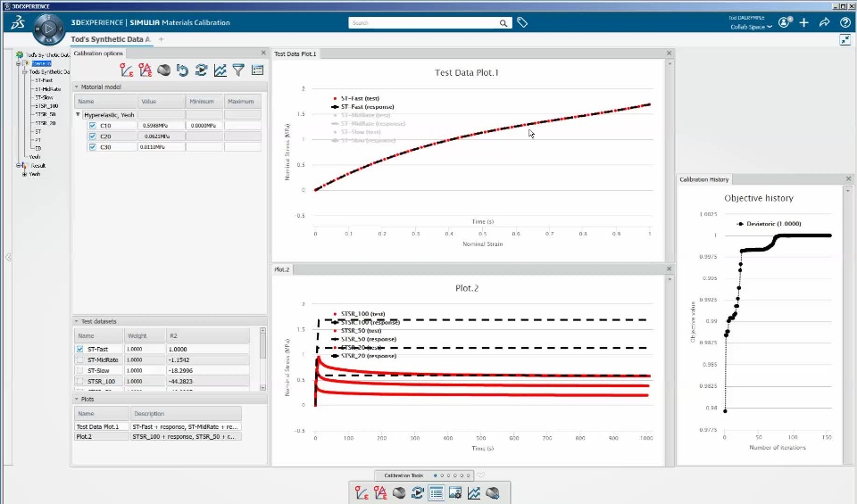Click the chart plot icon in Calibration options

click(220, 70)
